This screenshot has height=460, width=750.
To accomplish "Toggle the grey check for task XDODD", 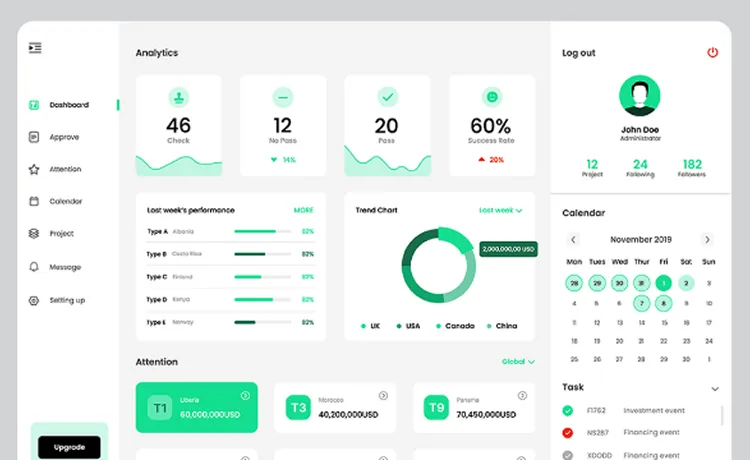I will click(x=568, y=454).
